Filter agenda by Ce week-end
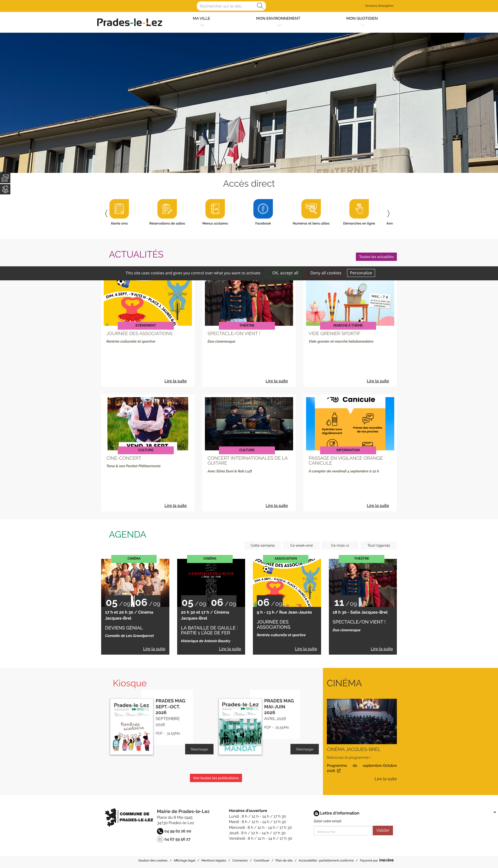The image size is (498, 868). (x=301, y=545)
